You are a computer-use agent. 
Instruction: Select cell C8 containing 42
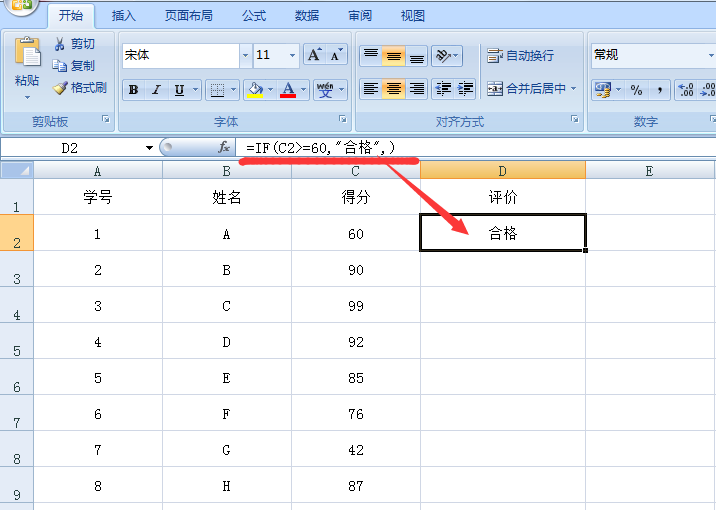point(356,450)
